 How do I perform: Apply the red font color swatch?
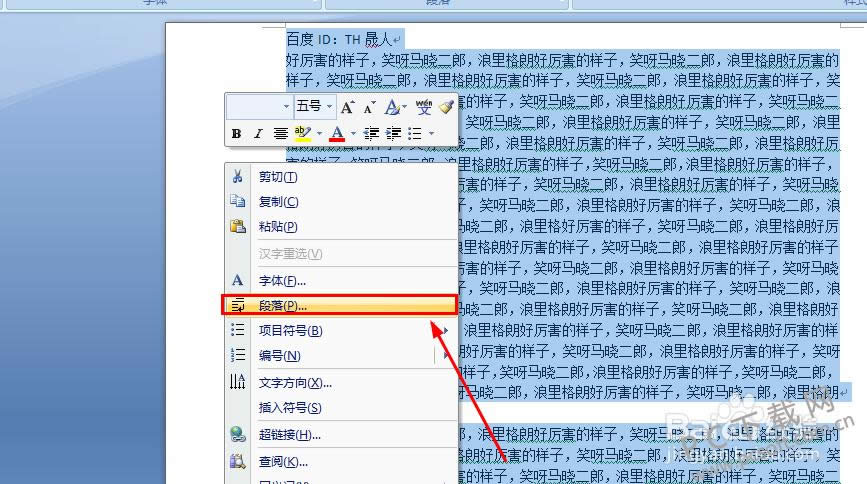pos(337,133)
